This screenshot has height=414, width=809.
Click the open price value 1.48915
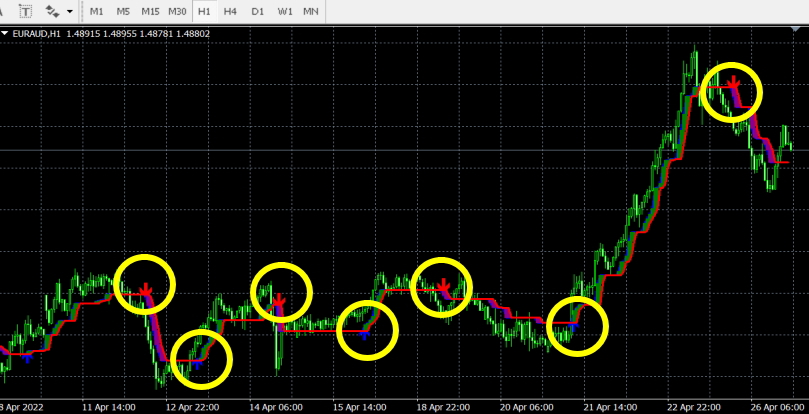83,34
